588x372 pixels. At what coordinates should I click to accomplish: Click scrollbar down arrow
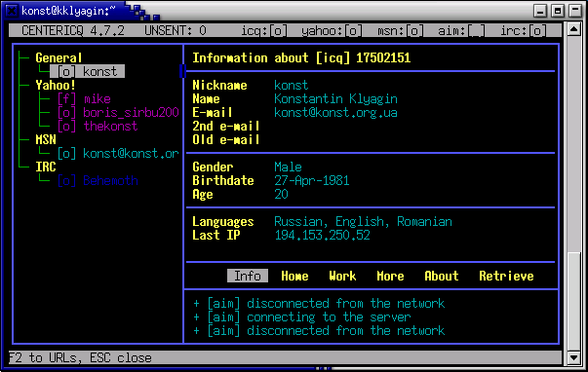(x=573, y=357)
